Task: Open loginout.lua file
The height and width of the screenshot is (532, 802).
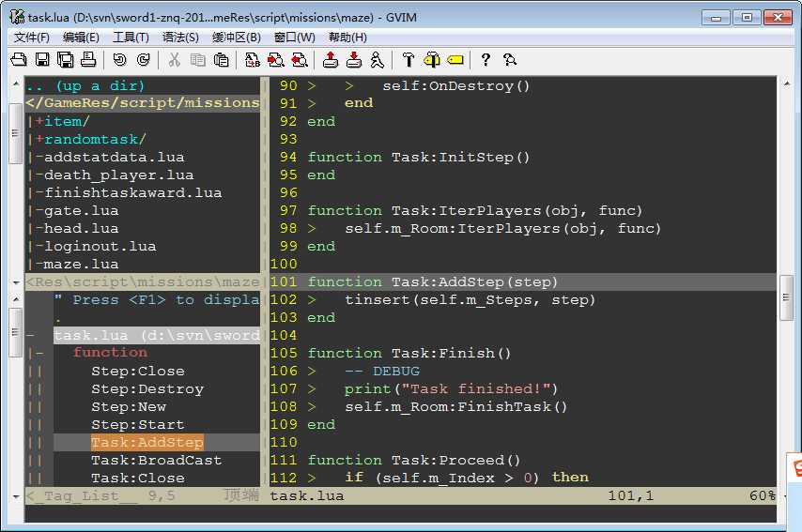Action: 100,247
